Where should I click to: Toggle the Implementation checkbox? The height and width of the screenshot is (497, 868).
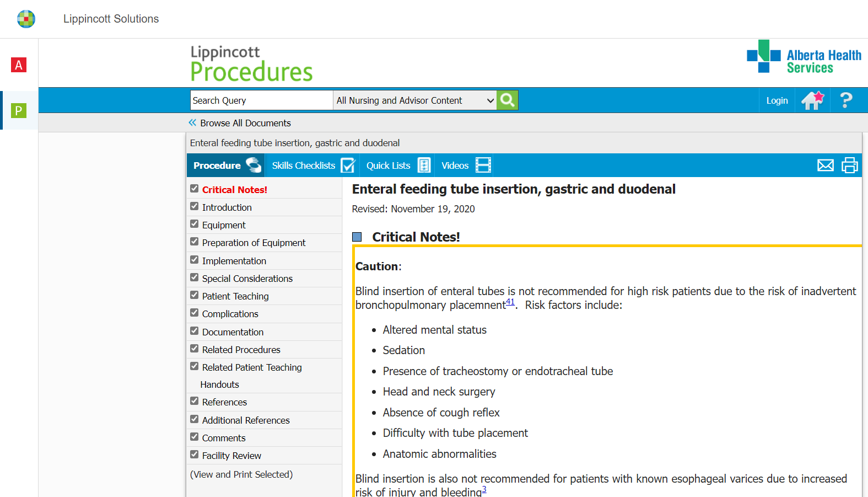(195, 260)
